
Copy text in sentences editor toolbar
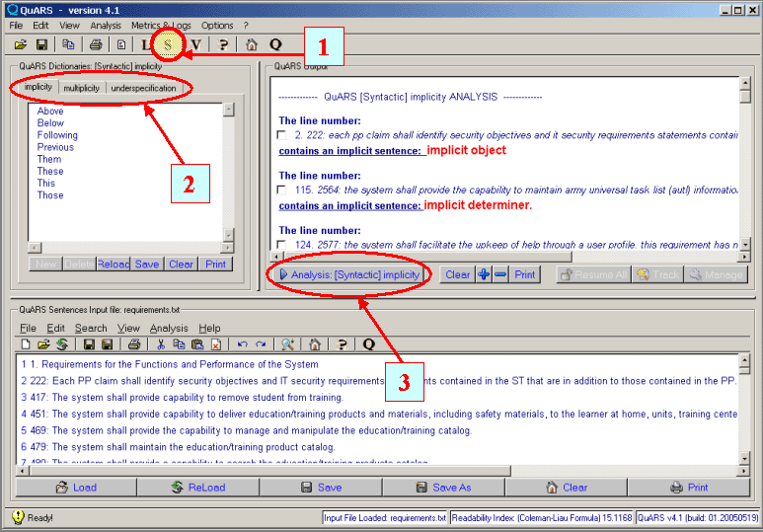point(179,344)
